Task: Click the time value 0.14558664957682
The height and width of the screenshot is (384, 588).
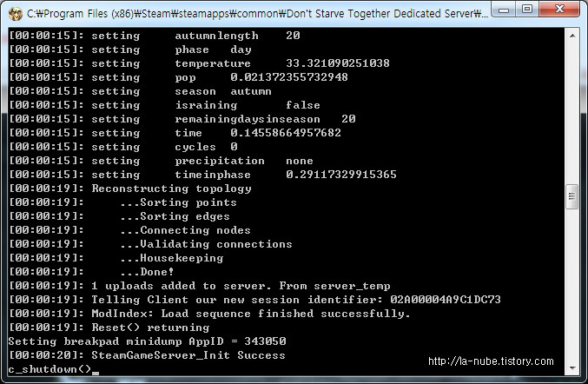Action: click(x=286, y=132)
